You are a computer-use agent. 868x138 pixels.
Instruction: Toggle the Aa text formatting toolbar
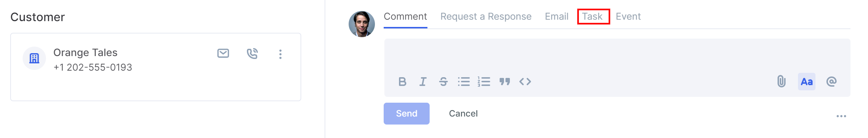[807, 82]
